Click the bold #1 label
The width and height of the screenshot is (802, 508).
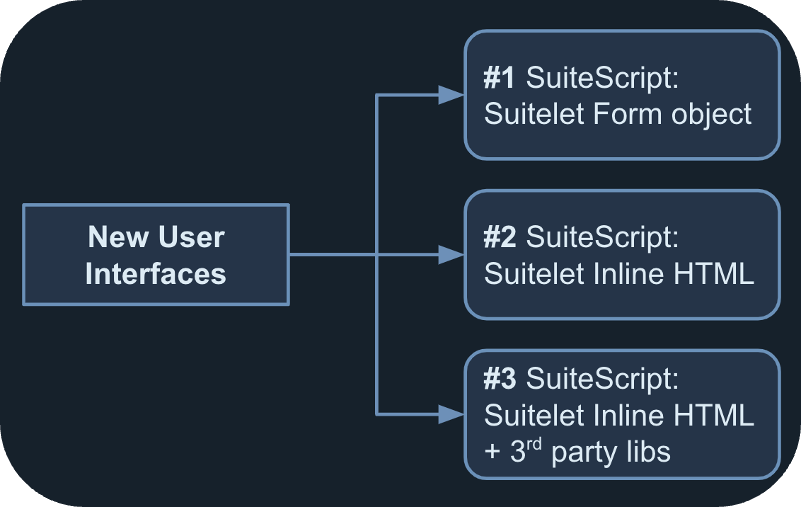pos(499,78)
